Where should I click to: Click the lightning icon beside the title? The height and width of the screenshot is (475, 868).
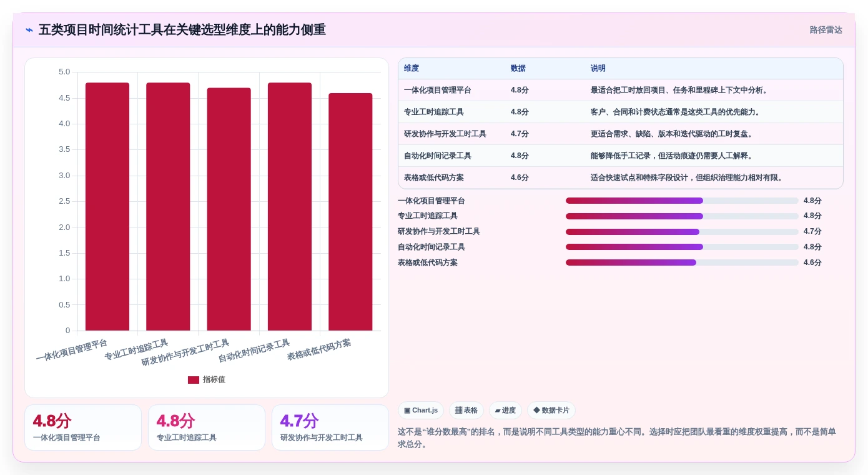pos(29,30)
